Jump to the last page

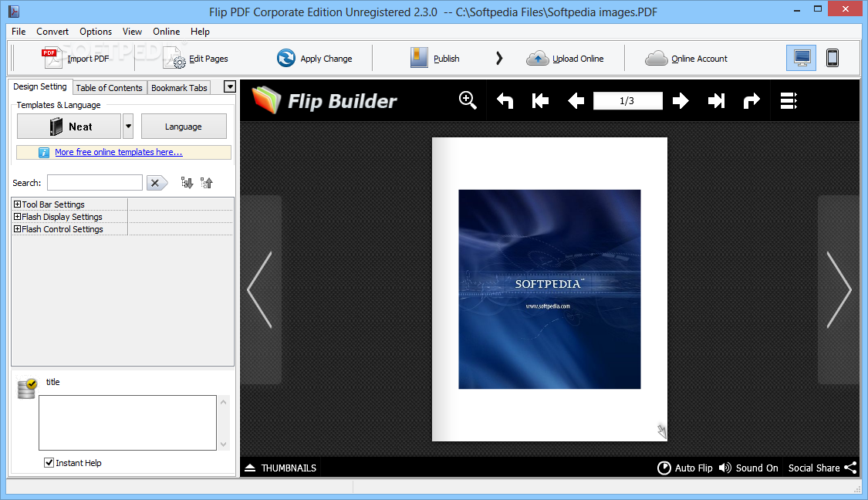point(716,101)
